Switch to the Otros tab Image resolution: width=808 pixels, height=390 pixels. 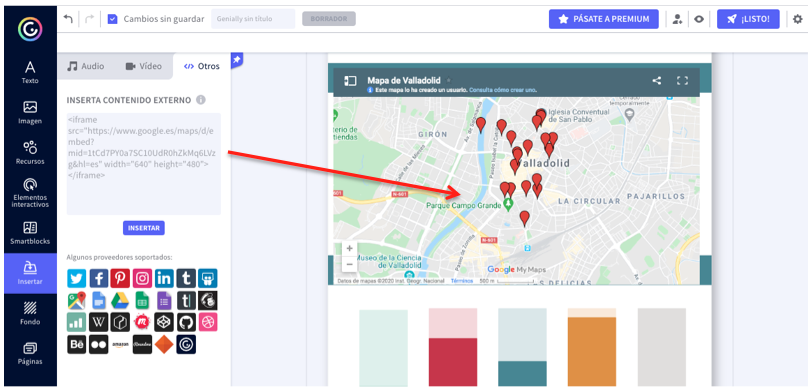(x=201, y=66)
